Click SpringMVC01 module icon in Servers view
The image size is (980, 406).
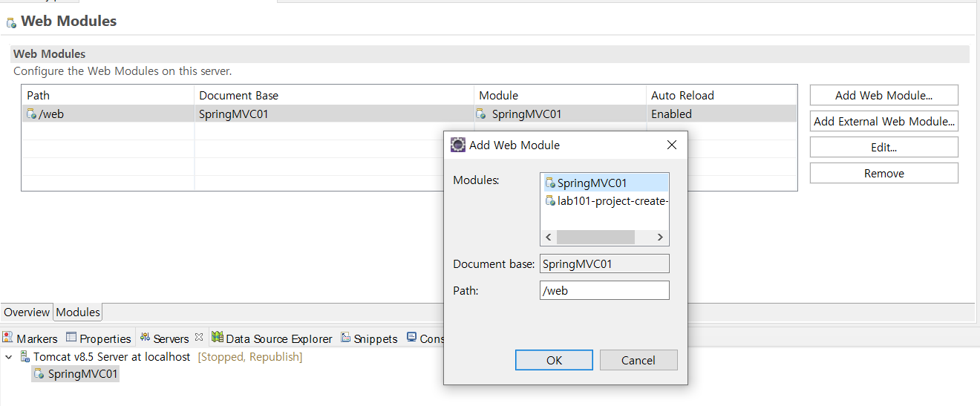click(x=39, y=374)
